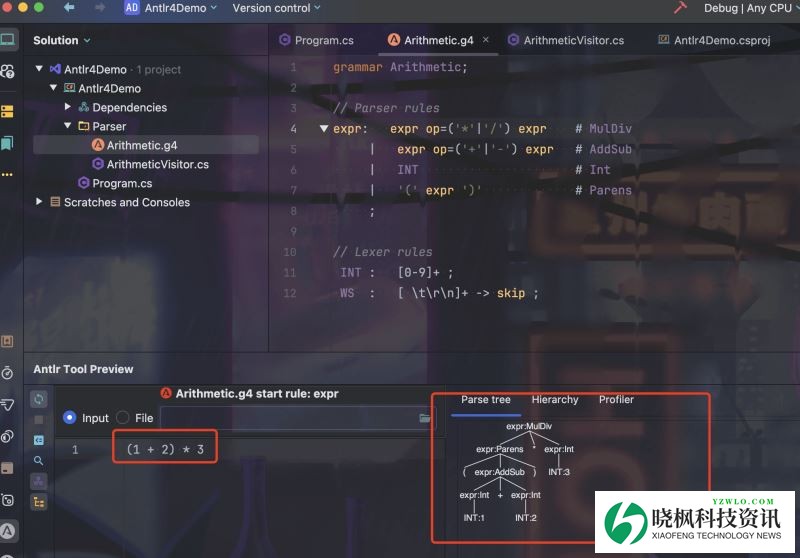
Task: Click the INT:1 parse tree node
Action: click(x=474, y=518)
